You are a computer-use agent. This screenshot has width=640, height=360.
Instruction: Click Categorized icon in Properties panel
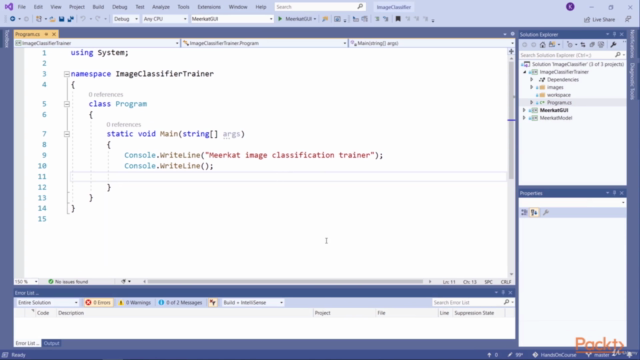(524, 212)
